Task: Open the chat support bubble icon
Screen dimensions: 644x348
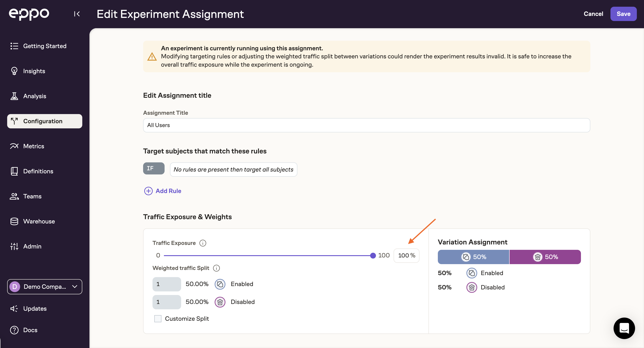Action: (x=624, y=328)
